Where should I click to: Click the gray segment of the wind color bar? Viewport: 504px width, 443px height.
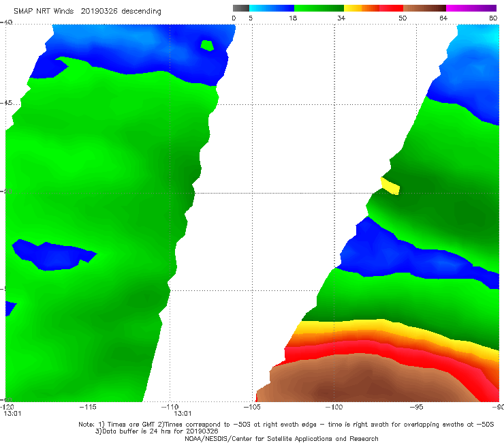coord(240,8)
